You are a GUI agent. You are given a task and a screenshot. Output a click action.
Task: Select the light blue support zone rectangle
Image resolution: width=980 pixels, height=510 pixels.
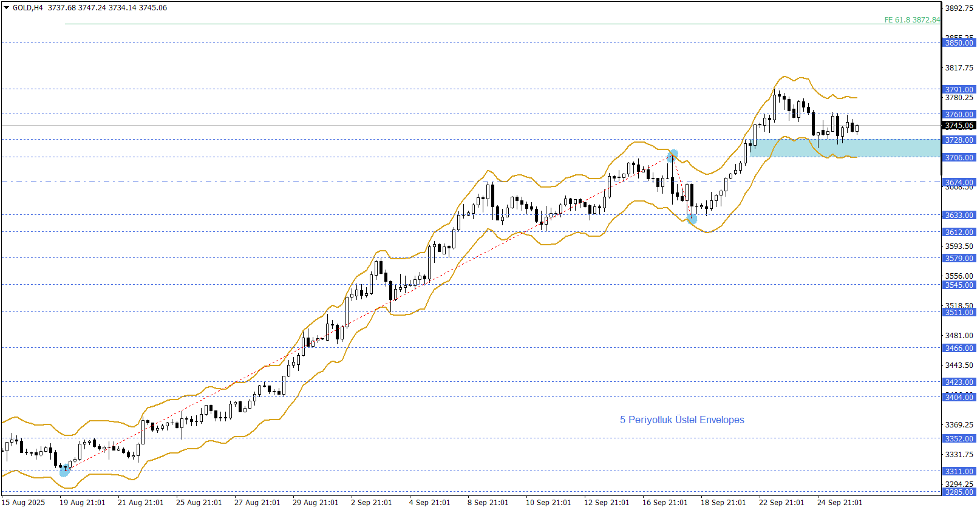[845, 148]
